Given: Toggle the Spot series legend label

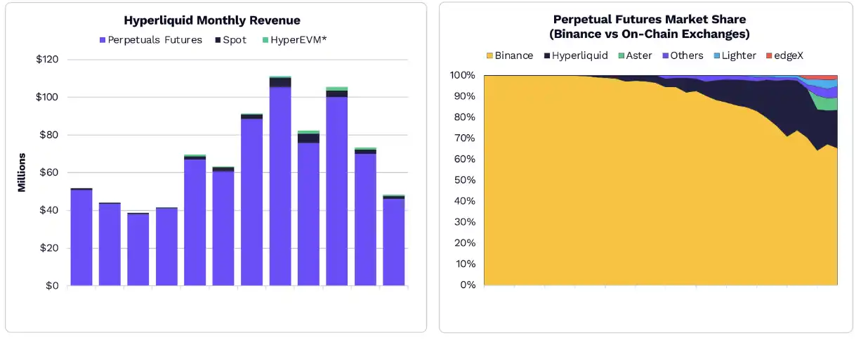Looking at the screenshot, I should click(x=235, y=40).
